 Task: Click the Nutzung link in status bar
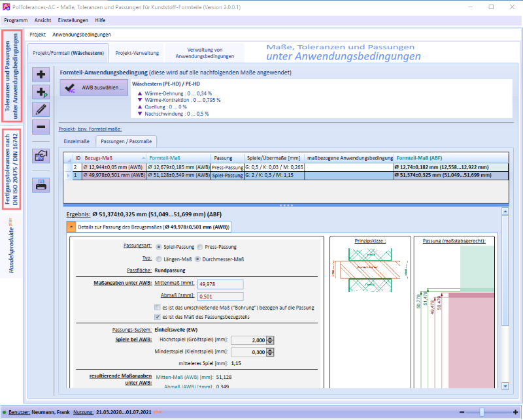[84, 412]
